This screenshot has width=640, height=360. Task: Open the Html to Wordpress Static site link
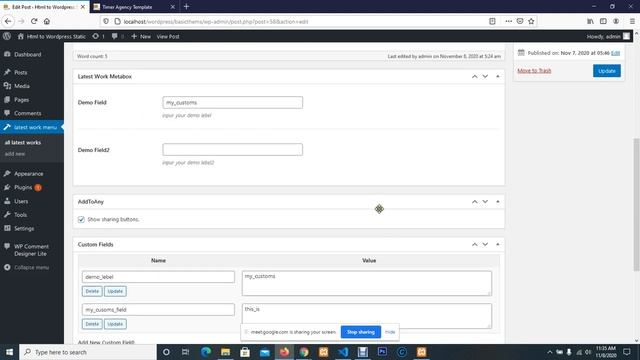52,36
